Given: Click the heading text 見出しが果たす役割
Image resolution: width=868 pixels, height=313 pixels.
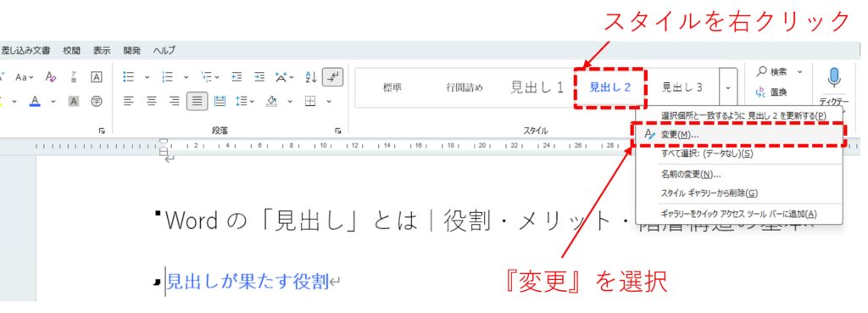Looking at the screenshot, I should click(248, 282).
